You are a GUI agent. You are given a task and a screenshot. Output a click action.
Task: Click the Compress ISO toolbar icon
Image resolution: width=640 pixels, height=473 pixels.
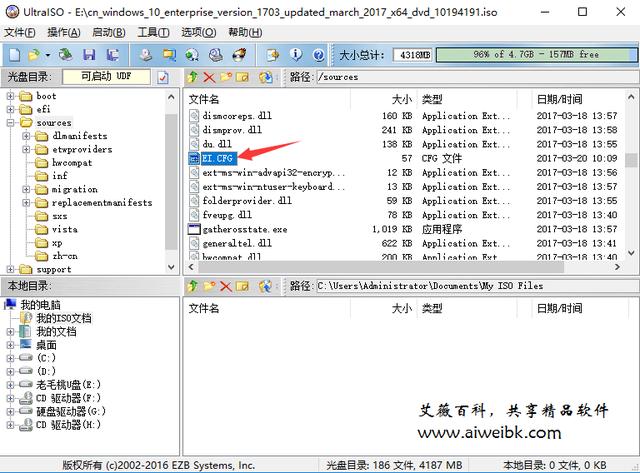click(x=216, y=54)
